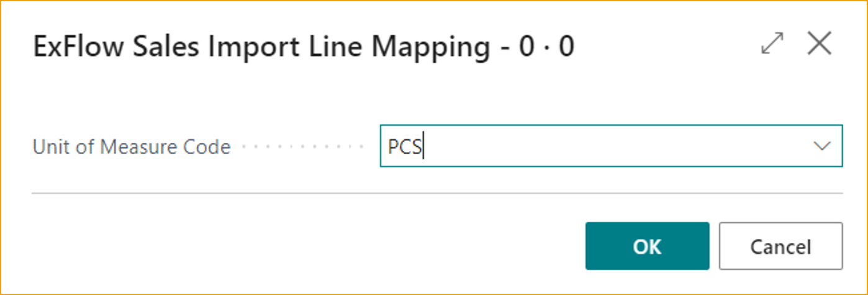Click the down arrow beside PCS
Screen dimensions: 868x295
coord(822,147)
